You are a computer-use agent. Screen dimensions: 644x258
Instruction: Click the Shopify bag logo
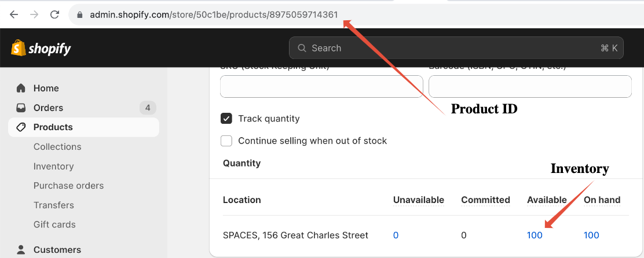pos(17,48)
